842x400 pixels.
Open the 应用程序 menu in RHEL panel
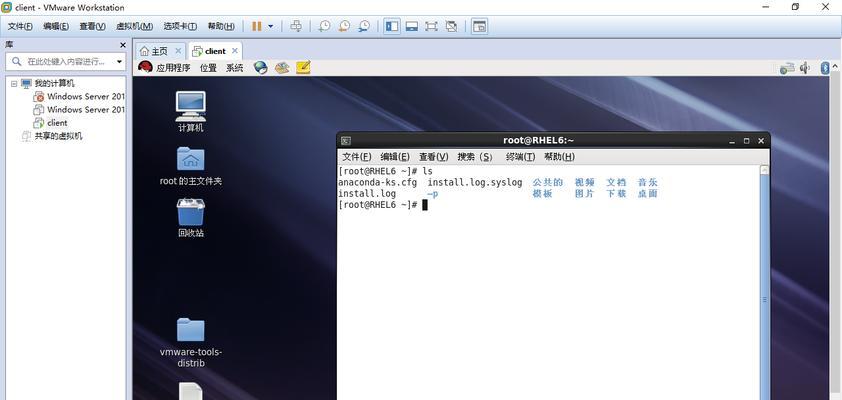point(173,68)
